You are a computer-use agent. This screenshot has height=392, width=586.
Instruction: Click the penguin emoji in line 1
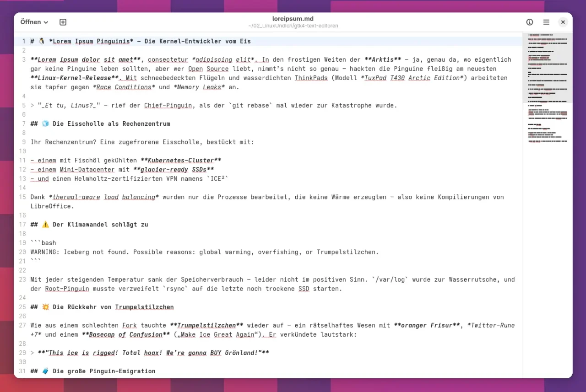[x=42, y=41]
